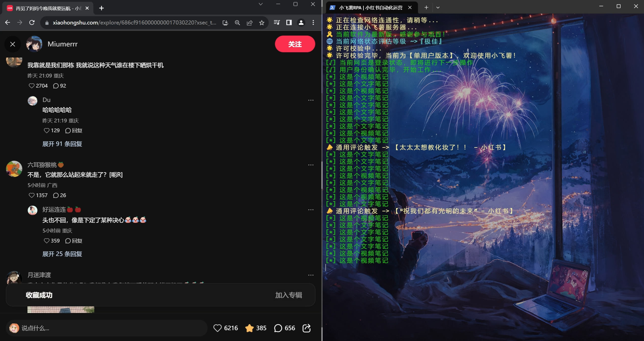Open 好运连连's profile name
This screenshot has height=341, width=644.
tap(62, 209)
